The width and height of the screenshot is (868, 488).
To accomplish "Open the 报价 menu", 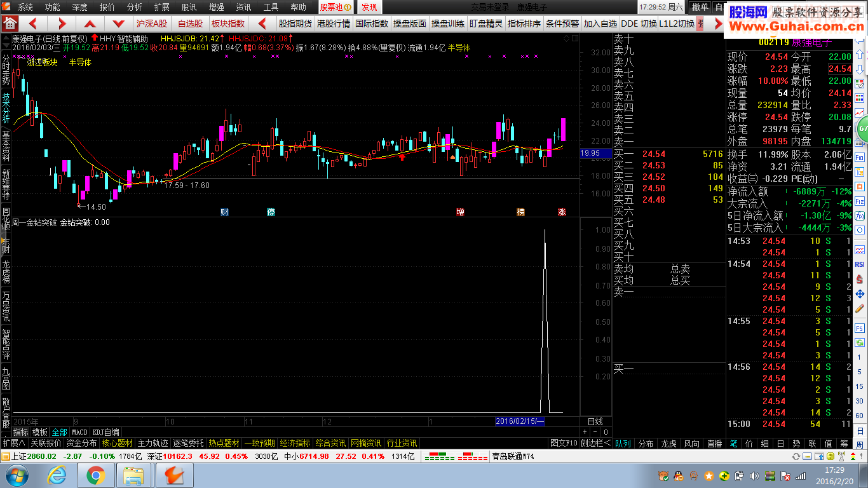I will 107,7.
